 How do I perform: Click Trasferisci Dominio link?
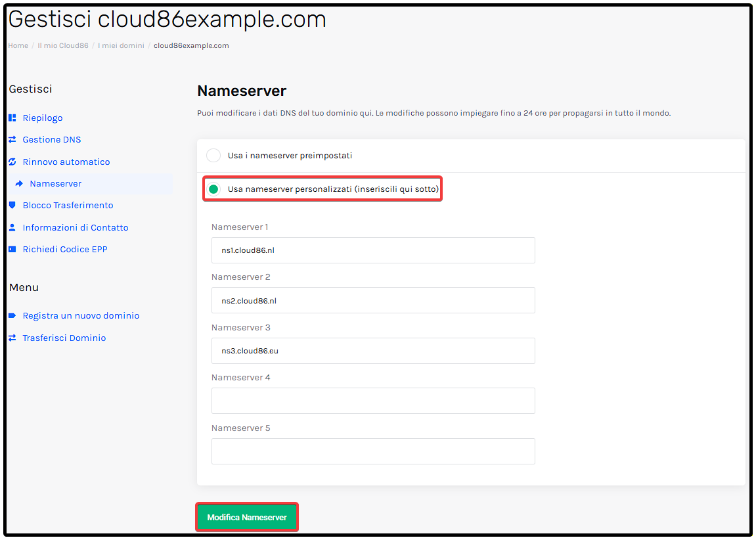click(64, 338)
